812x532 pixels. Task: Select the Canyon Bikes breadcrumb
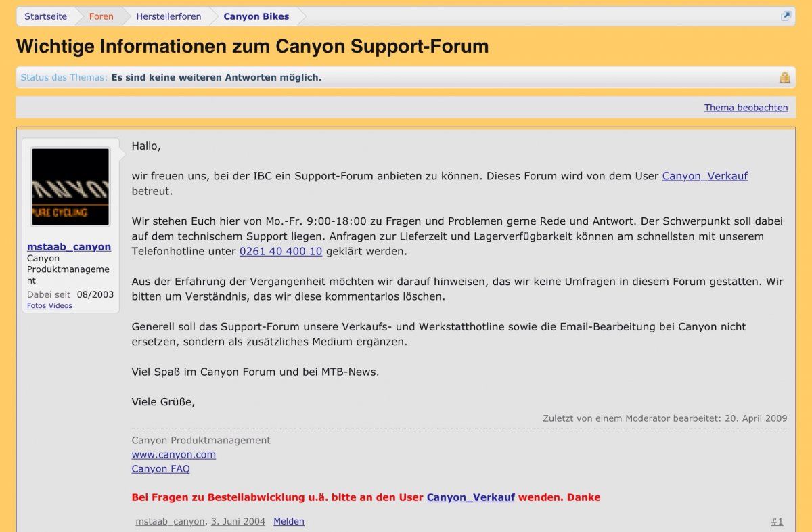(256, 16)
